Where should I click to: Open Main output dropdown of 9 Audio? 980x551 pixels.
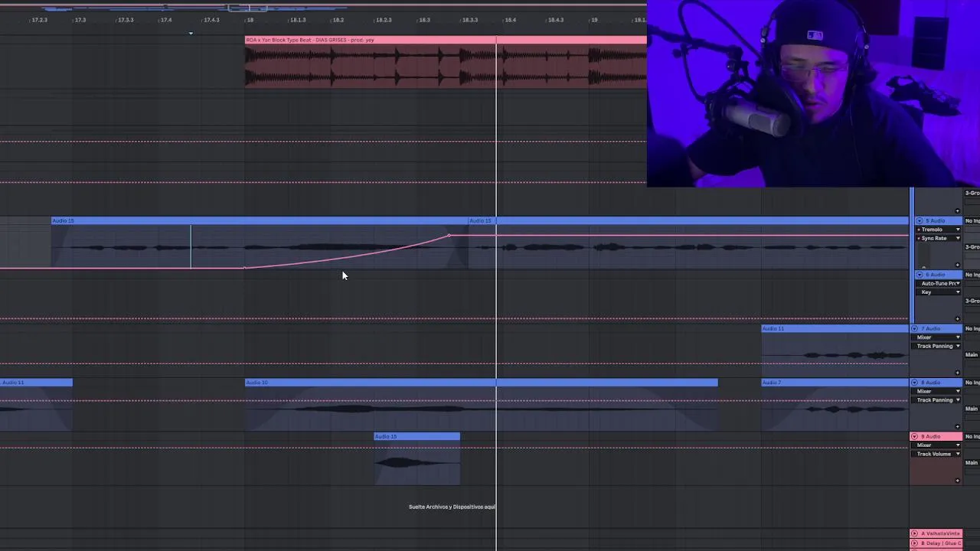[972, 462]
